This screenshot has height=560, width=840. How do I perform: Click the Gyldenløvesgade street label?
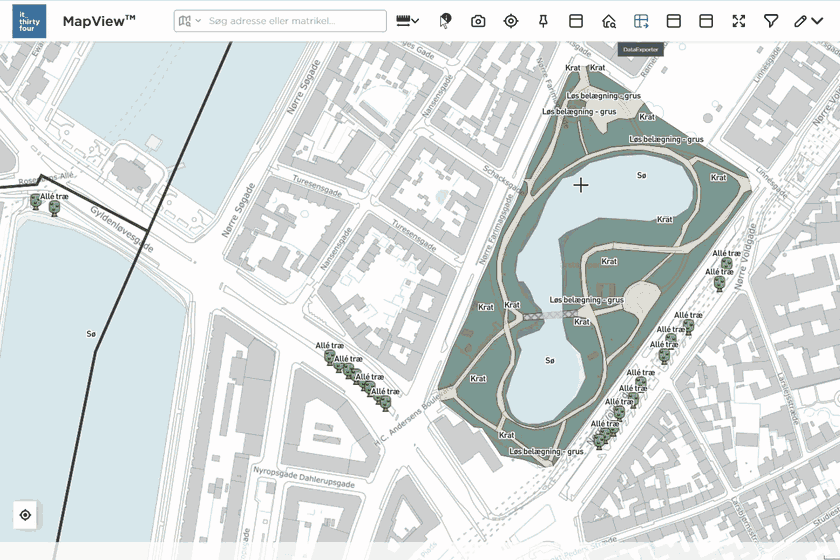(122, 229)
